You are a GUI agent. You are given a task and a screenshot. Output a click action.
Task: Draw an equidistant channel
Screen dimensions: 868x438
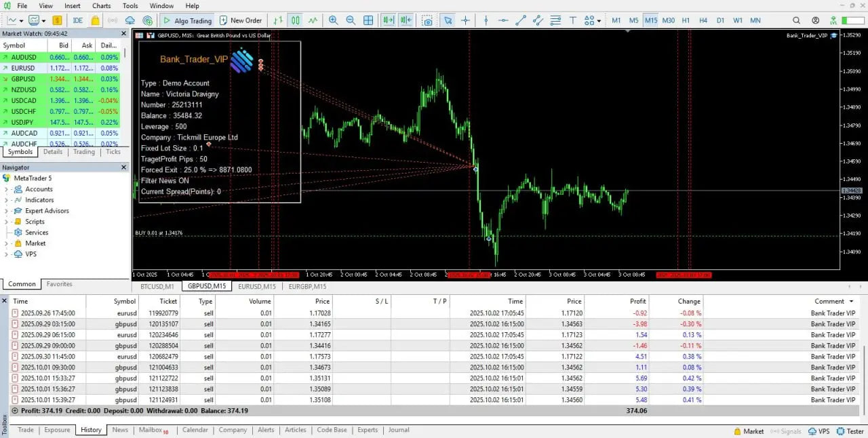coord(538,20)
